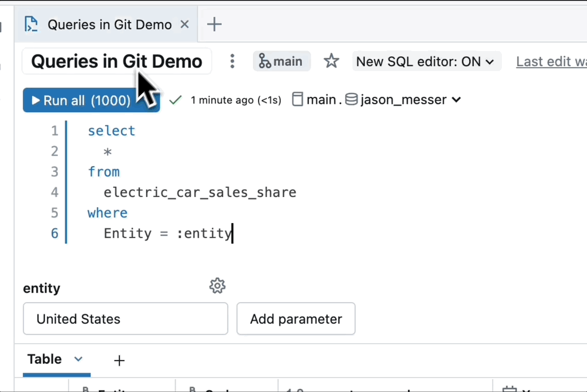This screenshot has height=392, width=587.
Task: Click Run all to execute the query
Action: coord(78,100)
